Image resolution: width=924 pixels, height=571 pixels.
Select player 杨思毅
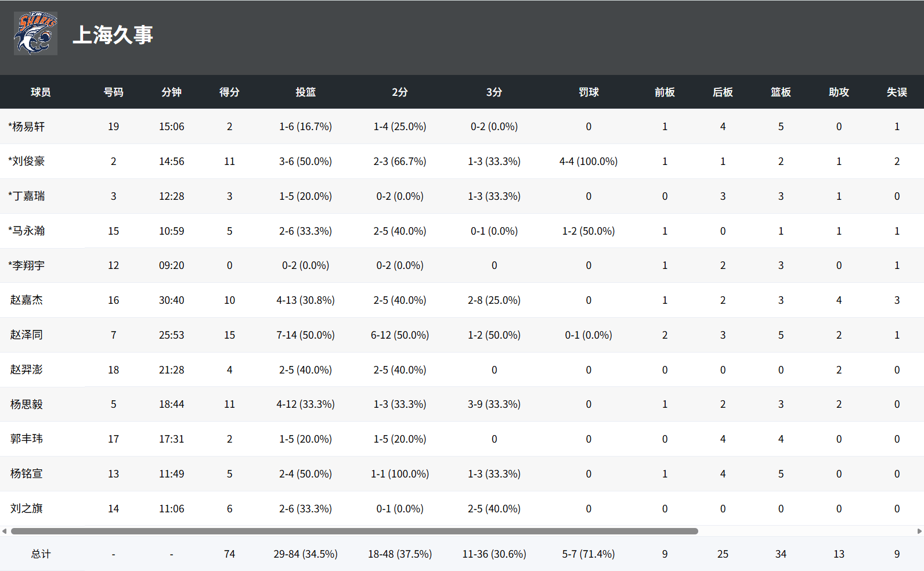27,404
